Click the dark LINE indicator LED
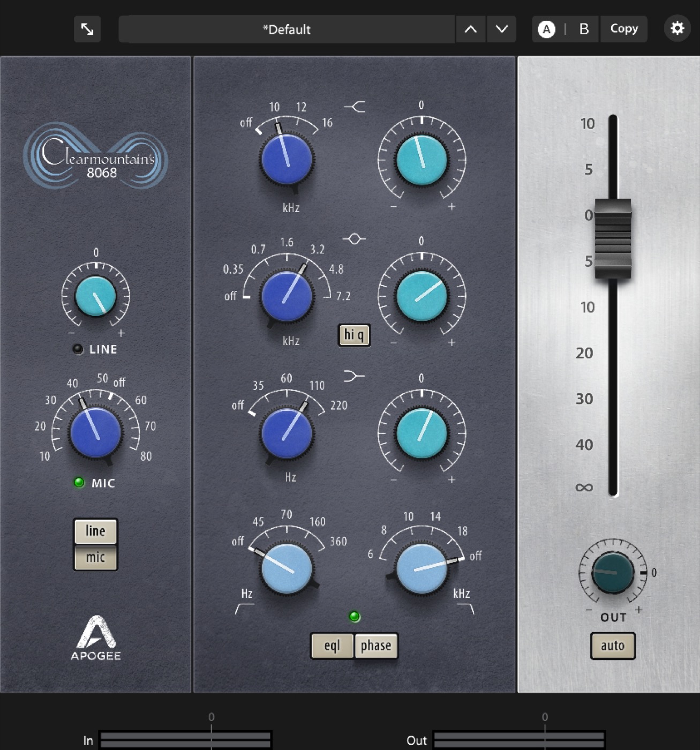The height and width of the screenshot is (750, 700). coord(78,349)
